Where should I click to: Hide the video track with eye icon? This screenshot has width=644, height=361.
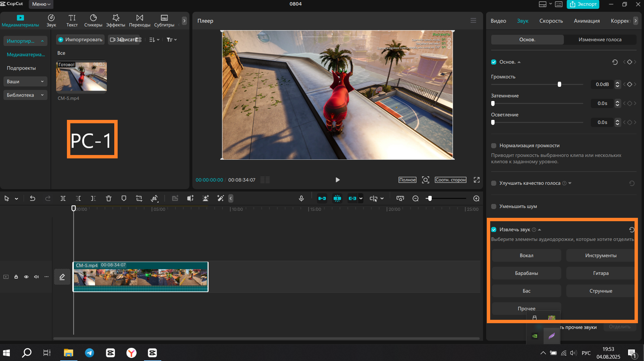coord(26,277)
